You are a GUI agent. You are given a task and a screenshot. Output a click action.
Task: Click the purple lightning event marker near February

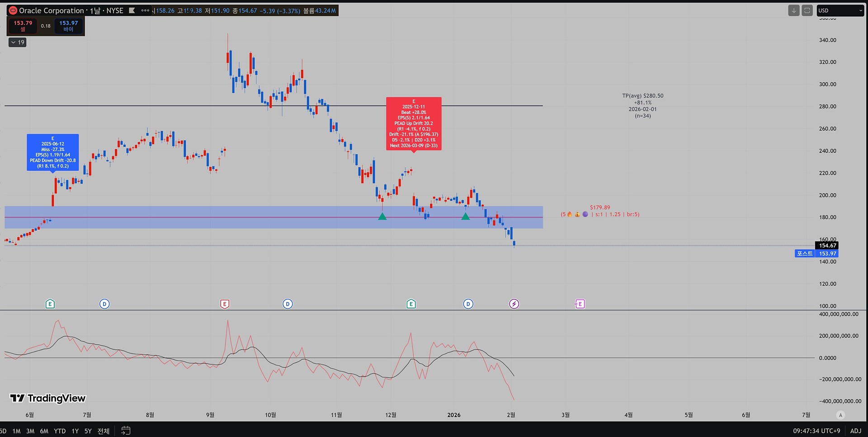(514, 304)
